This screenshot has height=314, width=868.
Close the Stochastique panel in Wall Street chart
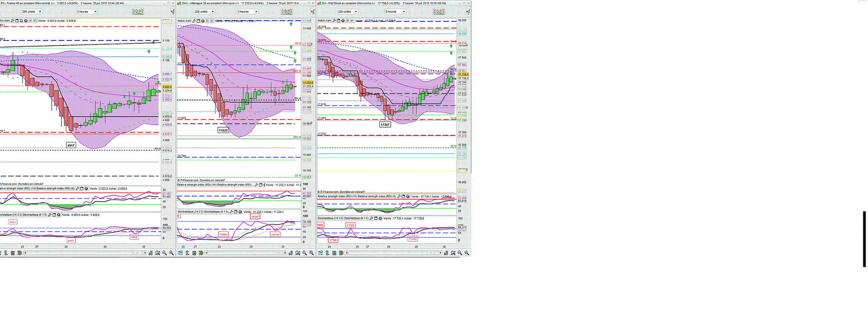[380, 218]
